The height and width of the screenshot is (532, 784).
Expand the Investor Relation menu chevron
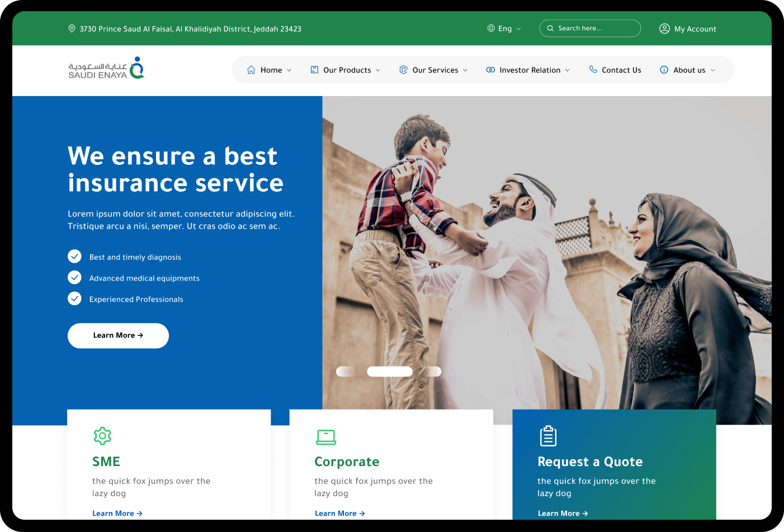pyautogui.click(x=568, y=70)
